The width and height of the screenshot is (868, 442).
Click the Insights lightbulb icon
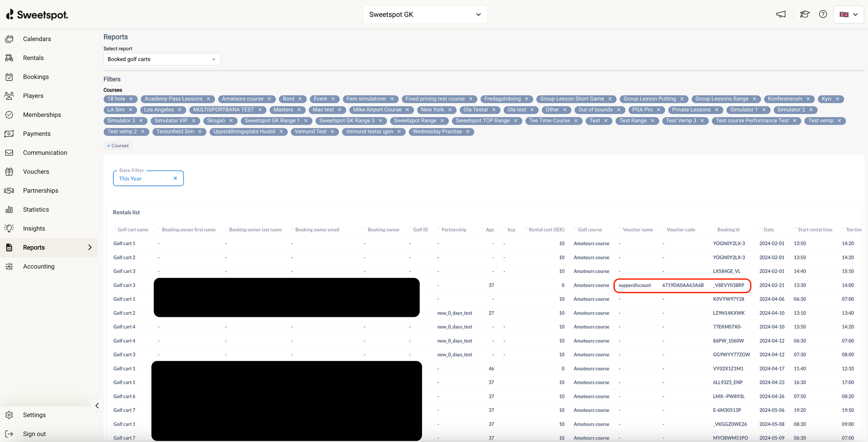point(9,228)
